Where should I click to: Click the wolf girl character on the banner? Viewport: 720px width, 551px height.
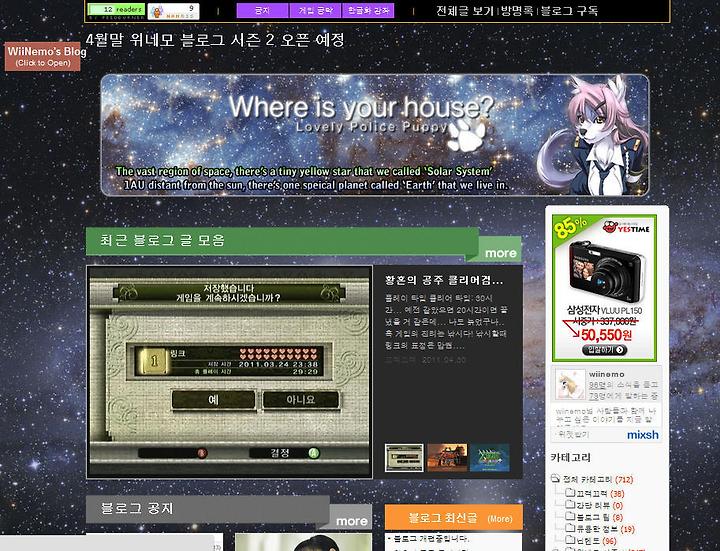click(592, 135)
